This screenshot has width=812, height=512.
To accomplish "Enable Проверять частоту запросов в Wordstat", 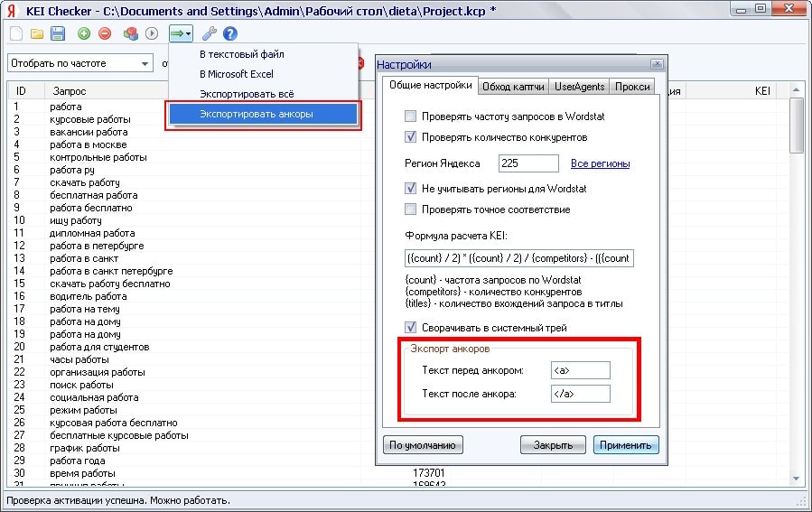I will [410, 116].
